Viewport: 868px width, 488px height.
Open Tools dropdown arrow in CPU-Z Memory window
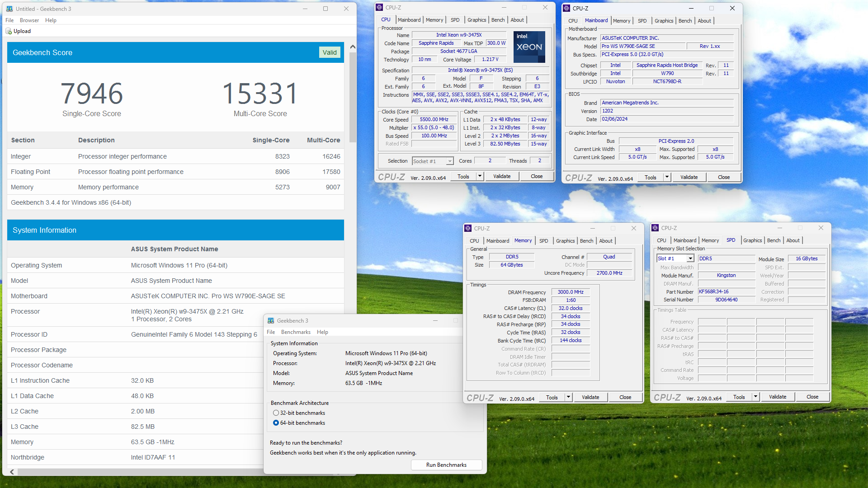pyautogui.click(x=568, y=397)
